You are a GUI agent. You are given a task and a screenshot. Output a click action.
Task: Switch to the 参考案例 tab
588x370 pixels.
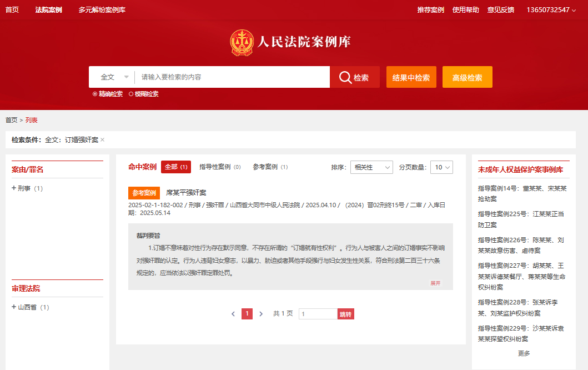click(x=270, y=167)
